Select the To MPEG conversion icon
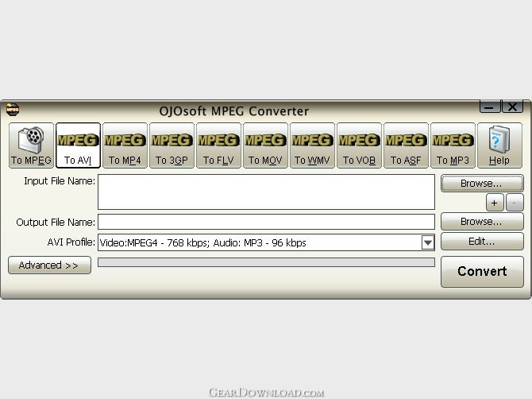The height and width of the screenshot is (399, 532). pyautogui.click(x=31, y=145)
